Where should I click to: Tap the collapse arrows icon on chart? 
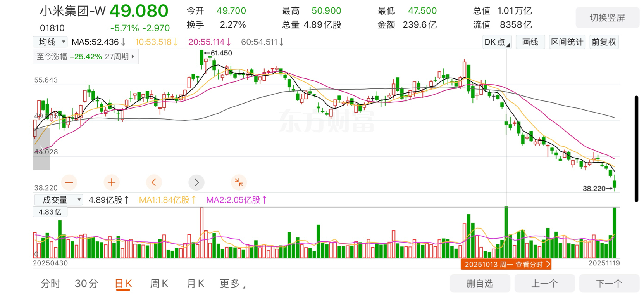pos(239,182)
